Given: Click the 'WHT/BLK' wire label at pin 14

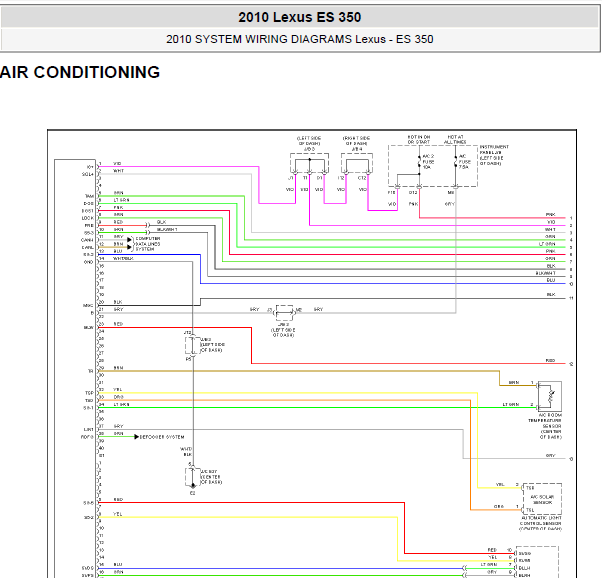Looking at the screenshot, I should coord(123,258).
